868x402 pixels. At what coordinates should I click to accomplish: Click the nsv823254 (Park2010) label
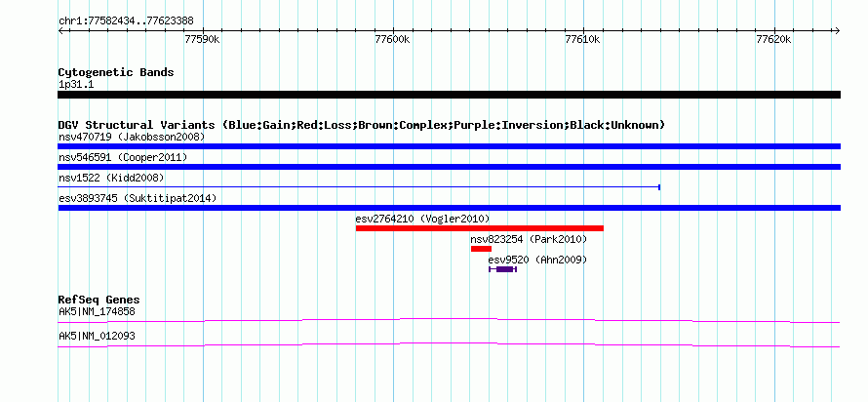click(x=529, y=239)
